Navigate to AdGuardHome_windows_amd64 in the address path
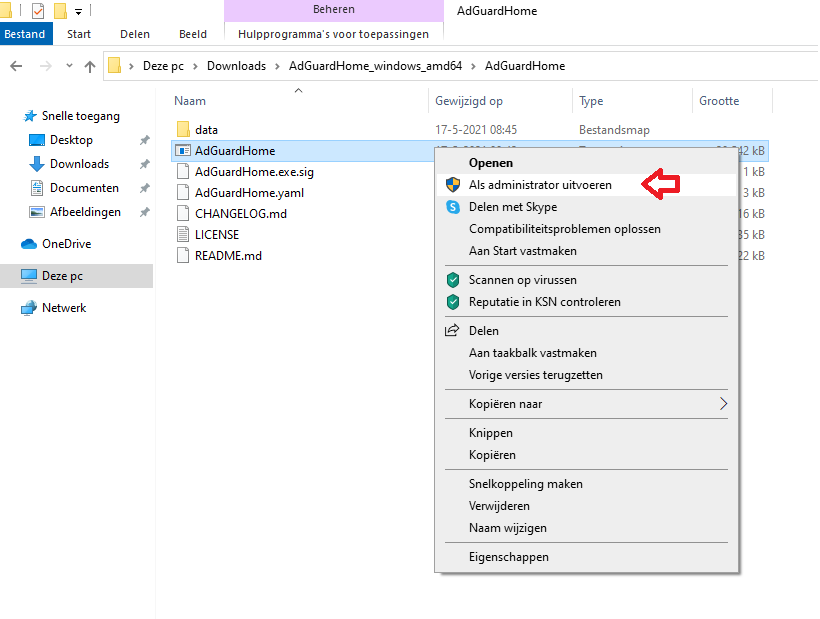Image resolution: width=820 pixels, height=619 pixels. pyautogui.click(x=375, y=66)
